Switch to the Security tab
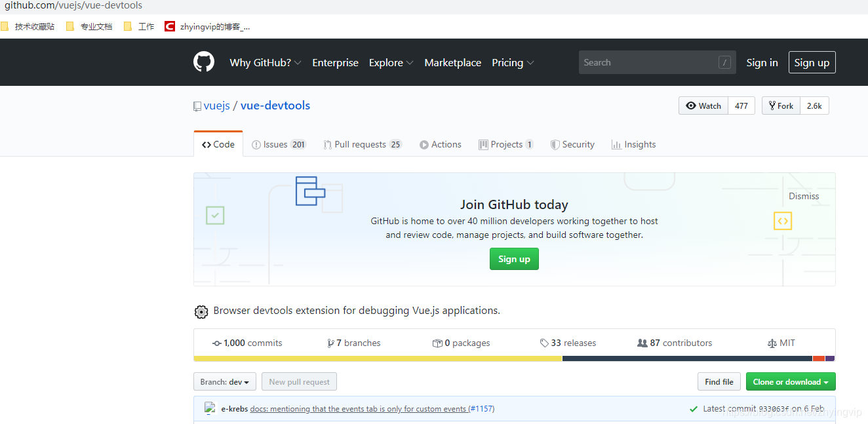868x424 pixels. 572,144
